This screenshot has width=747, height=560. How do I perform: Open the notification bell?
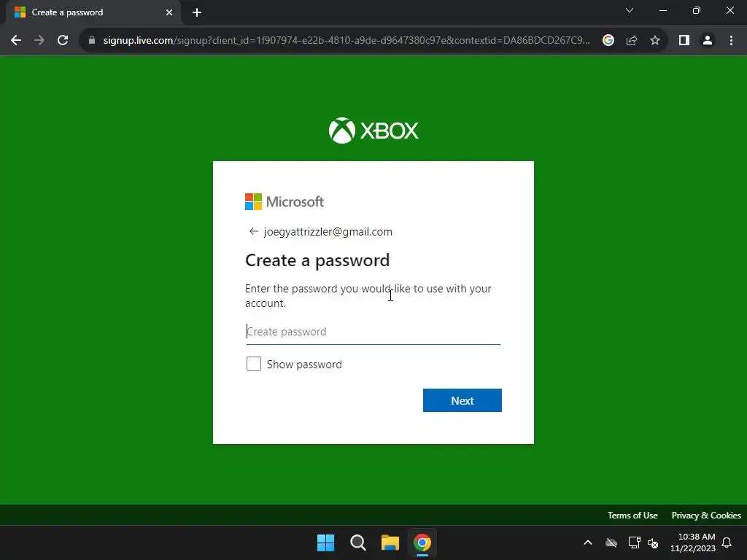[x=727, y=542]
